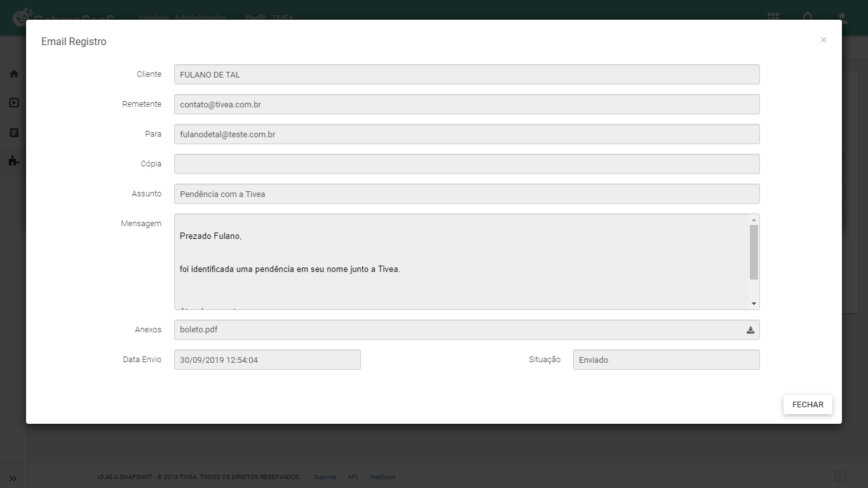This screenshot has height=488, width=868.
Task: Click the 'Mensagem' label
Action: coord(141,224)
